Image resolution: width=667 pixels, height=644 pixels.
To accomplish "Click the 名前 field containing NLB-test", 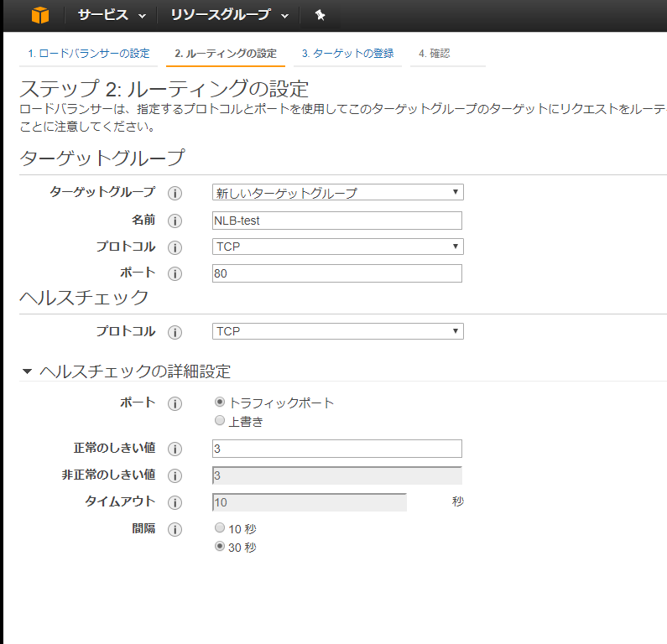I will [337, 221].
